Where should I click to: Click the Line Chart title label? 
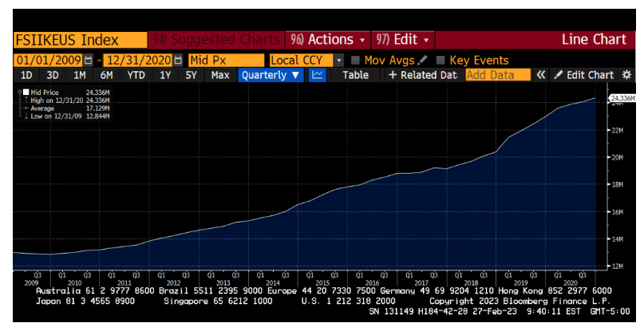coord(594,39)
